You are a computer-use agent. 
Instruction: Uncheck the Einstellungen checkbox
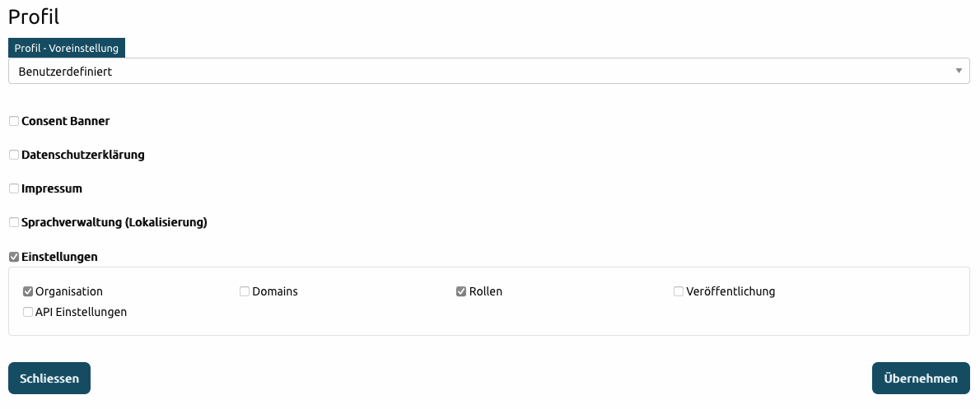(14, 257)
